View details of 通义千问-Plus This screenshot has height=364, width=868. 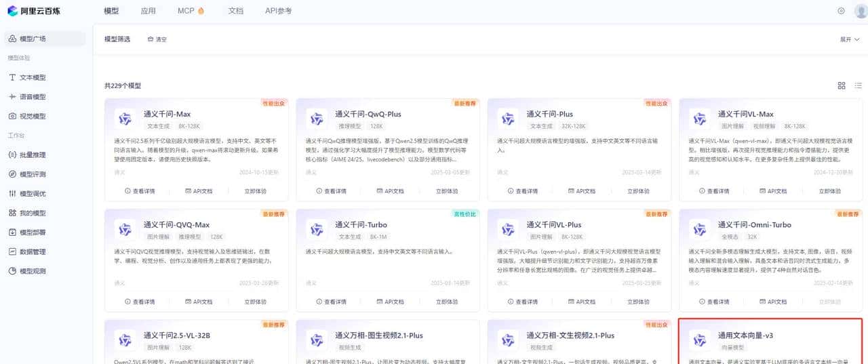[x=523, y=191]
